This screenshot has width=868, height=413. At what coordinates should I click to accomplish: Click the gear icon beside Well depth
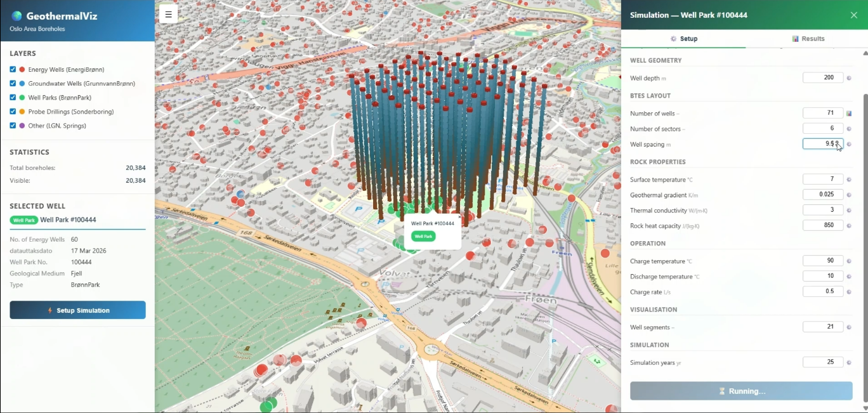[x=849, y=78]
